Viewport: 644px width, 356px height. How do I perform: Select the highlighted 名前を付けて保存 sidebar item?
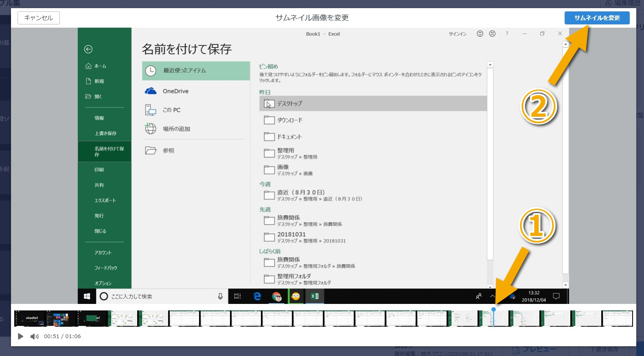[105, 151]
